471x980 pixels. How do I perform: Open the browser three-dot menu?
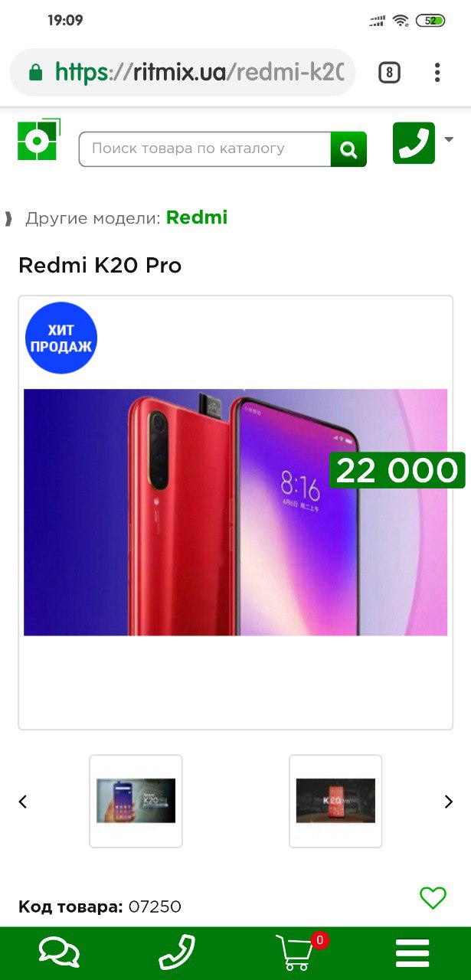[x=437, y=73]
